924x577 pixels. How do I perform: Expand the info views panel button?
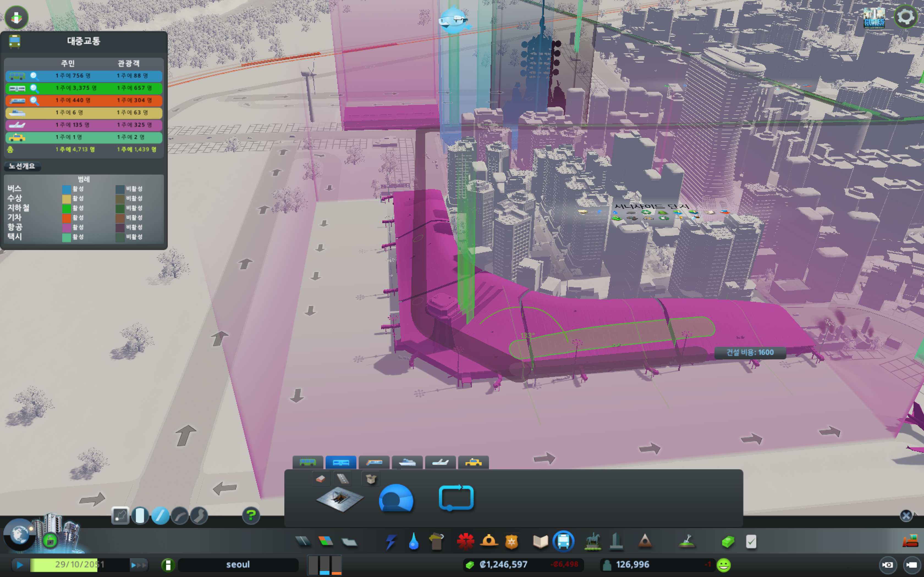pyautogui.click(x=16, y=18)
